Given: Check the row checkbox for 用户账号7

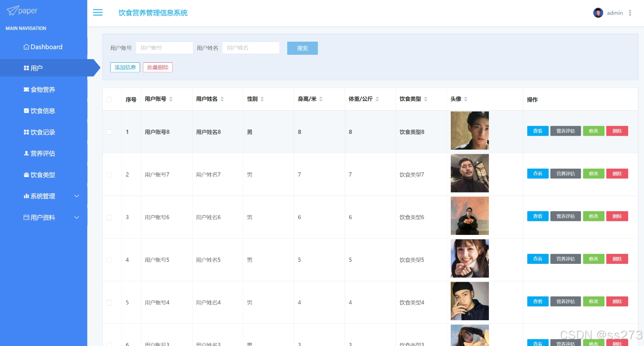Looking at the screenshot, I should (109, 175).
